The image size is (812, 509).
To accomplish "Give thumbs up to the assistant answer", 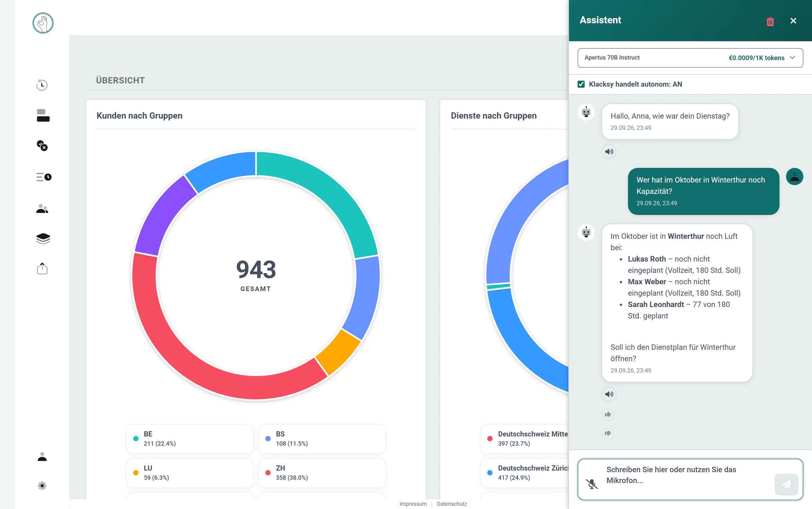I will [x=608, y=414].
